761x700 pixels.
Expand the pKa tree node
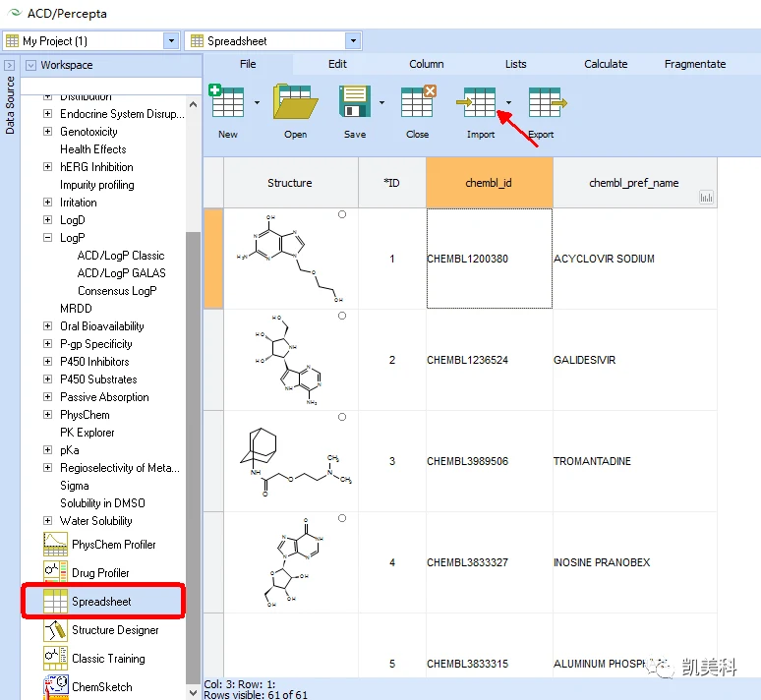tap(47, 449)
